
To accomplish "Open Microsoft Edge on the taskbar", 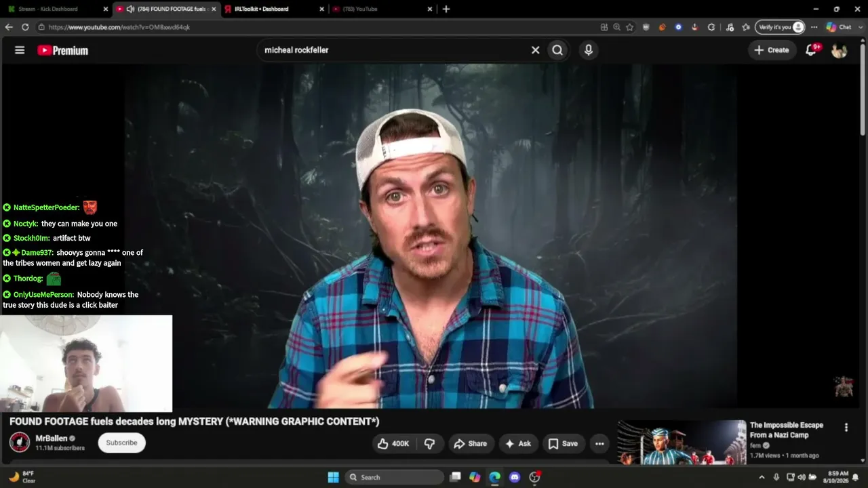I will coord(494,477).
